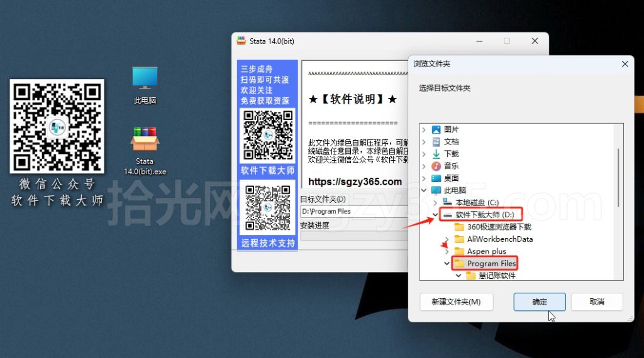This screenshot has height=358, width=644.
Task: Click the upper QR code in Stata installer
Action: pyautogui.click(x=268, y=135)
